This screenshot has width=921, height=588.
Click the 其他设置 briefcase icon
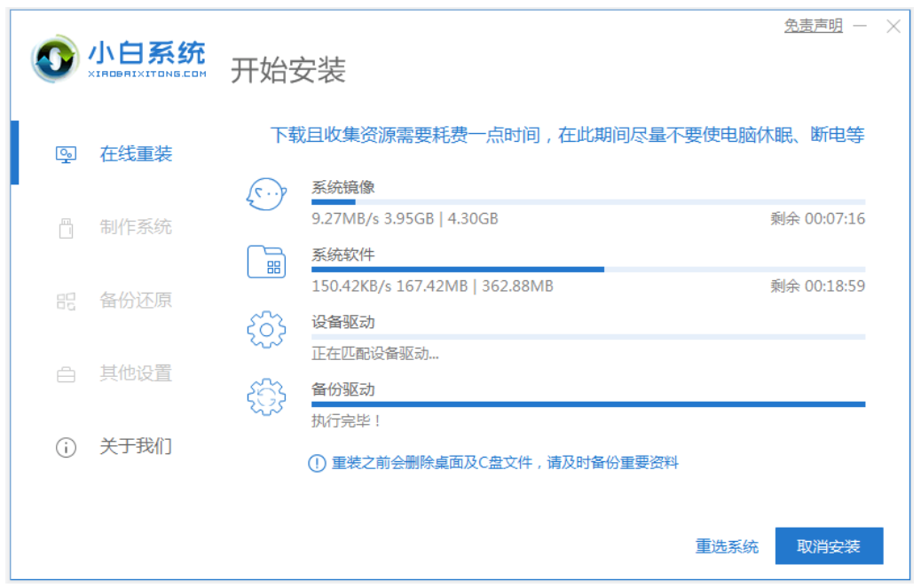coord(66,374)
